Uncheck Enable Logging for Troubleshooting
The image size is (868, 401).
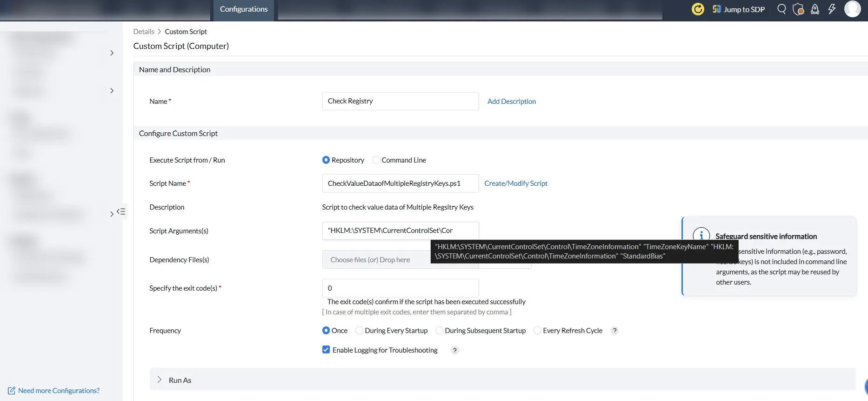[326, 349]
